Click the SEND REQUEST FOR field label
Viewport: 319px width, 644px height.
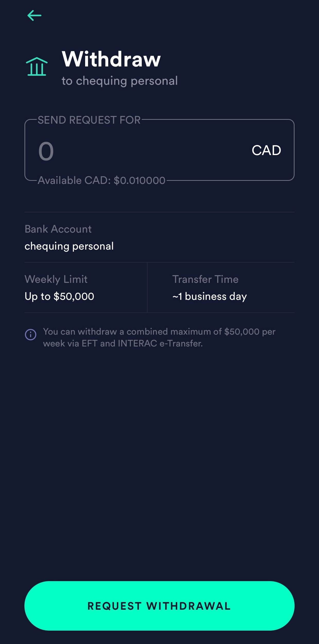[x=89, y=120]
